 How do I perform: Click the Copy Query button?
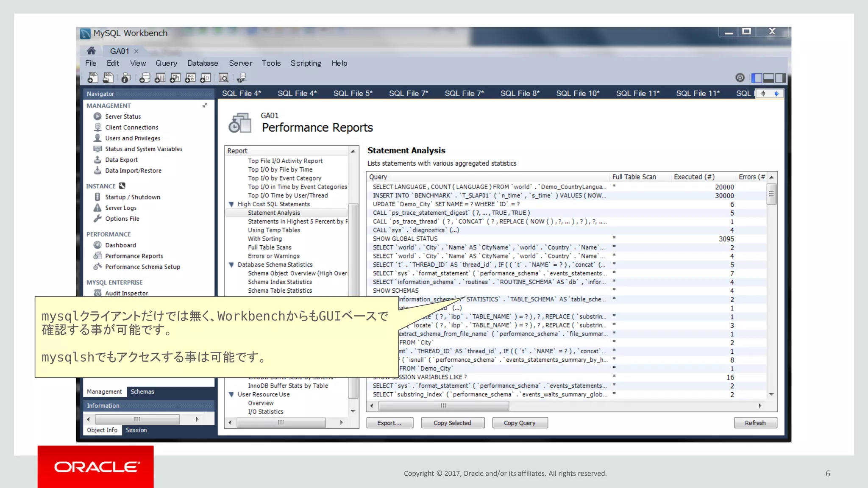(x=520, y=423)
